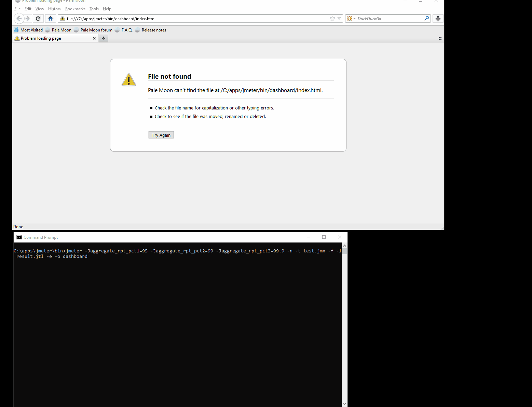Go forward one page in browser

(x=28, y=18)
